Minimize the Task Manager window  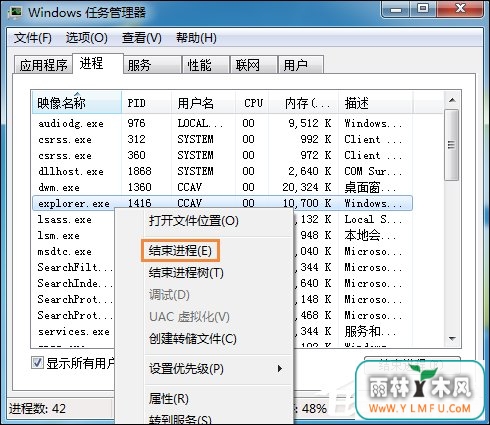tap(396, 9)
